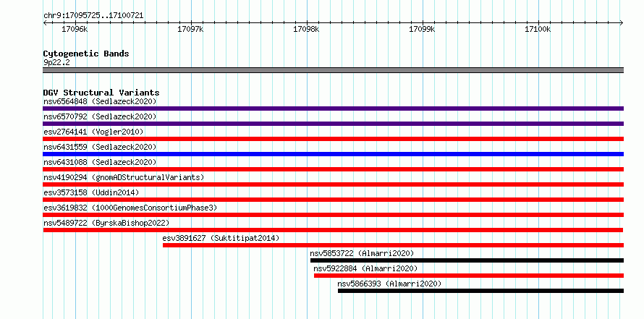The image size is (644, 319).
Task: Select the purple bar under nsv6570792
Action: pyautogui.click(x=333, y=124)
